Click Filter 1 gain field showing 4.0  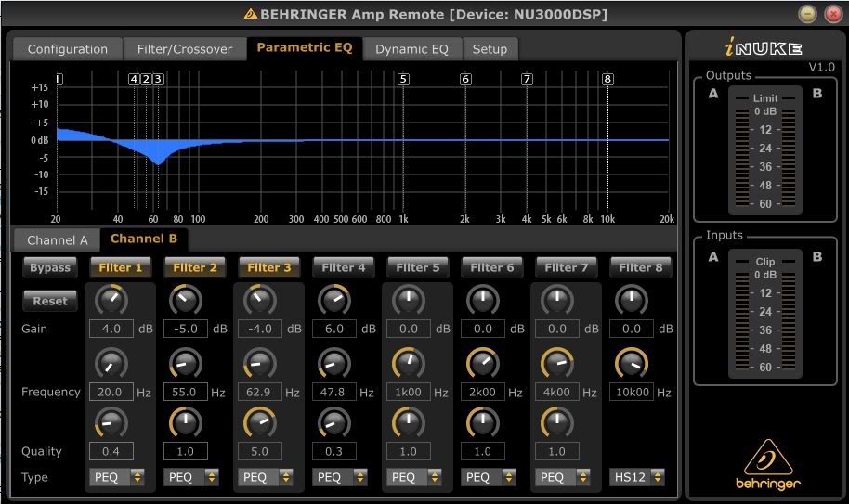(111, 329)
